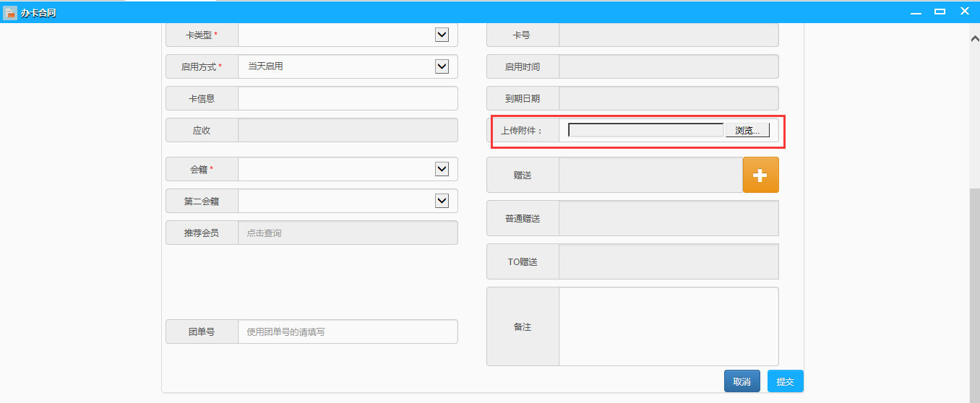Focus the 卡信息 input field

point(348,98)
